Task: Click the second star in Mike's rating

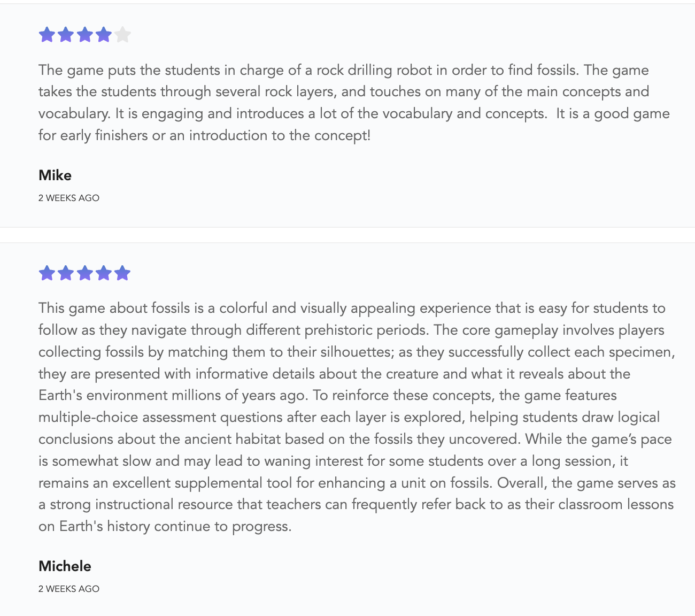Action: (x=66, y=35)
